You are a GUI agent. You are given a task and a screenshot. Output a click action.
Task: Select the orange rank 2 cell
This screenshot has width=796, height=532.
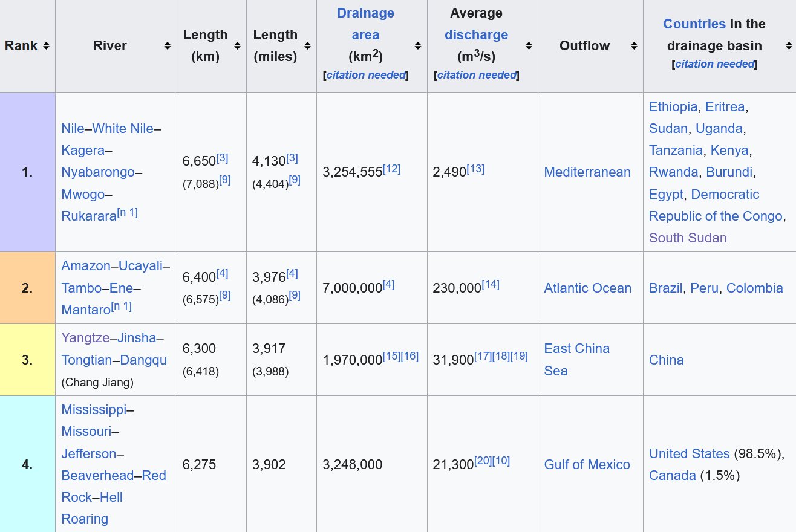[28, 288]
